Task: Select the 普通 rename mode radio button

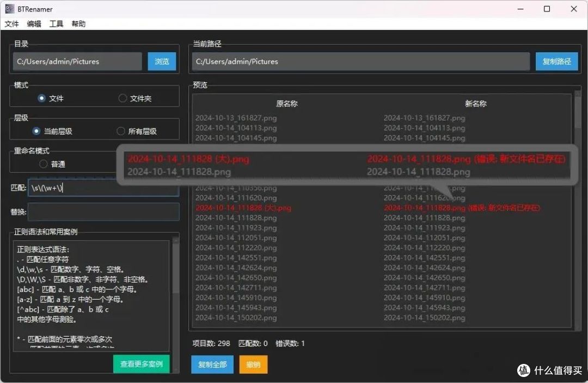Action: tap(44, 165)
